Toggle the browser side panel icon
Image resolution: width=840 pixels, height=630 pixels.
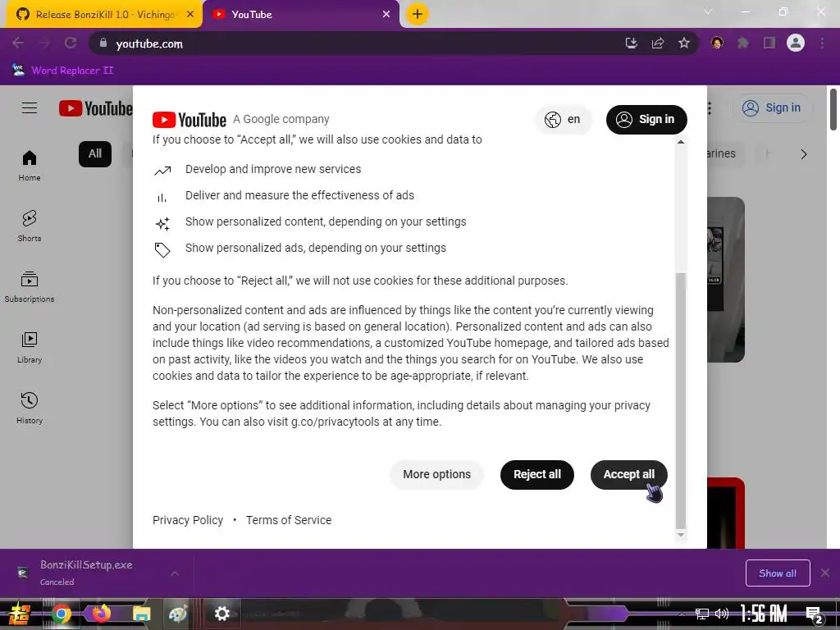pyautogui.click(x=769, y=43)
